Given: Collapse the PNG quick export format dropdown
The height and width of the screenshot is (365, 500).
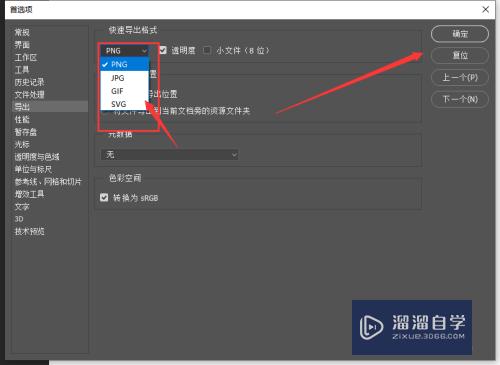Looking at the screenshot, I should coord(125,51).
